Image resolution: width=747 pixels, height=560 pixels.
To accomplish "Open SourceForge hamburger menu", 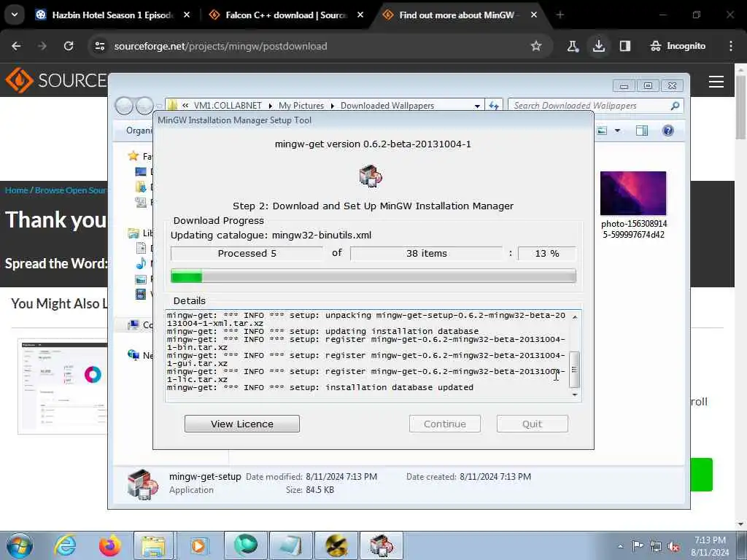I will [x=716, y=82].
